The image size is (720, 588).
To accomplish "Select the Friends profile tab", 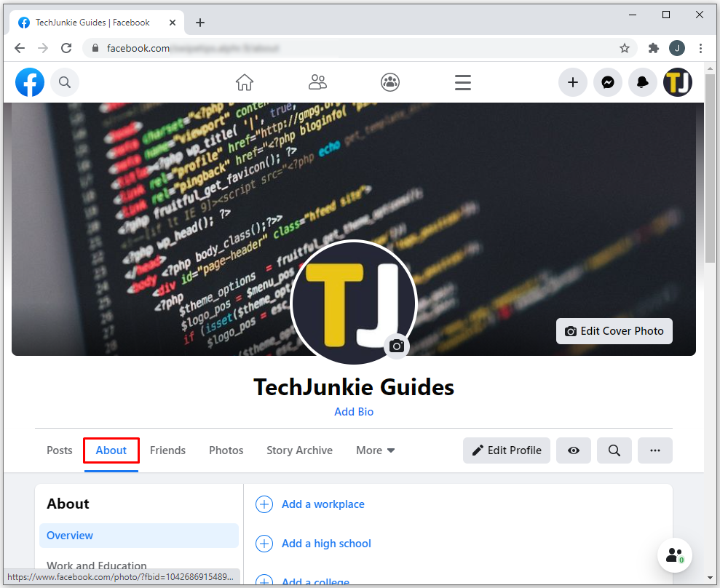I will (x=167, y=450).
